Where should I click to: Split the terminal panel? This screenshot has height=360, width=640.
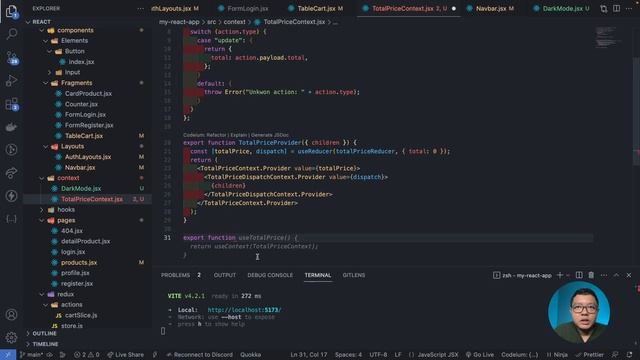(x=579, y=275)
